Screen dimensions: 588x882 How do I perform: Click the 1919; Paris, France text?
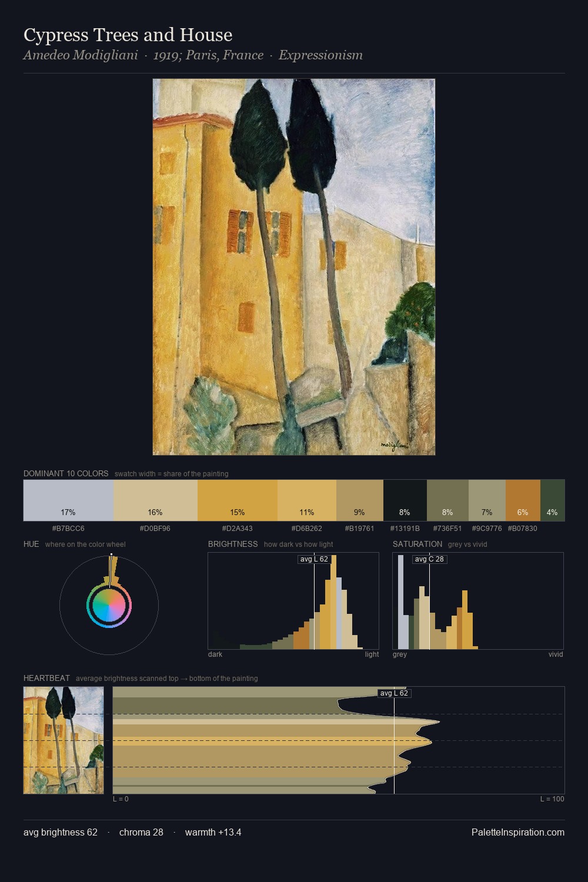pos(208,55)
